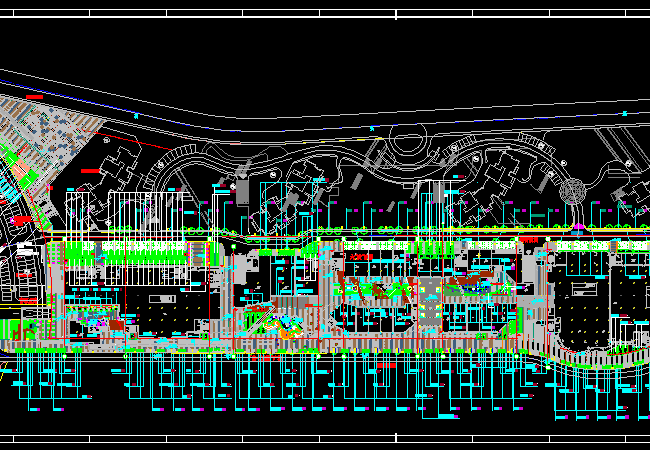
Task: Click the center tick on the bottom border
Action: tap(396, 437)
